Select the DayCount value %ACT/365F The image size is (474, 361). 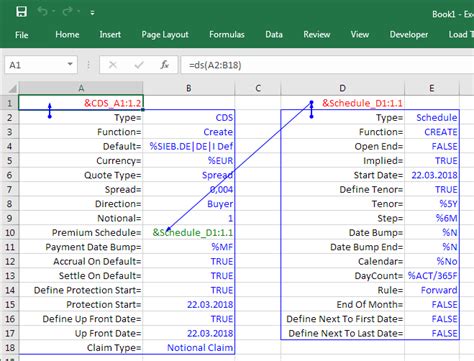point(432,276)
